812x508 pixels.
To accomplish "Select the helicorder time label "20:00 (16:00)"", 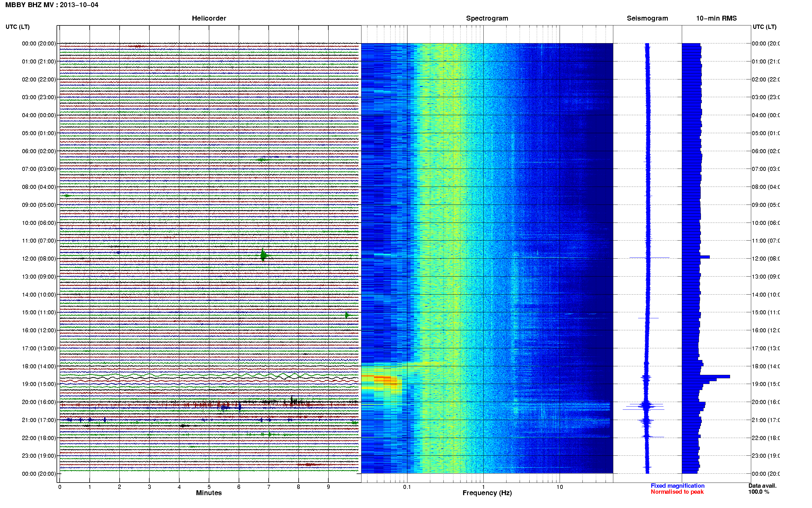I will pos(39,402).
